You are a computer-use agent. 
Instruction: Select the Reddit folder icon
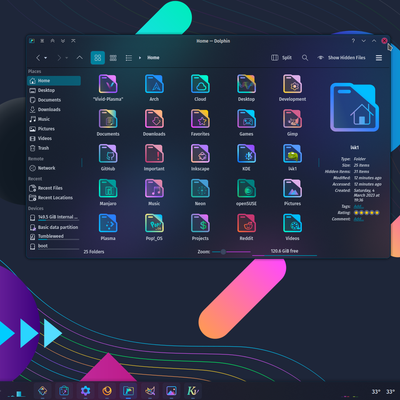click(x=246, y=223)
